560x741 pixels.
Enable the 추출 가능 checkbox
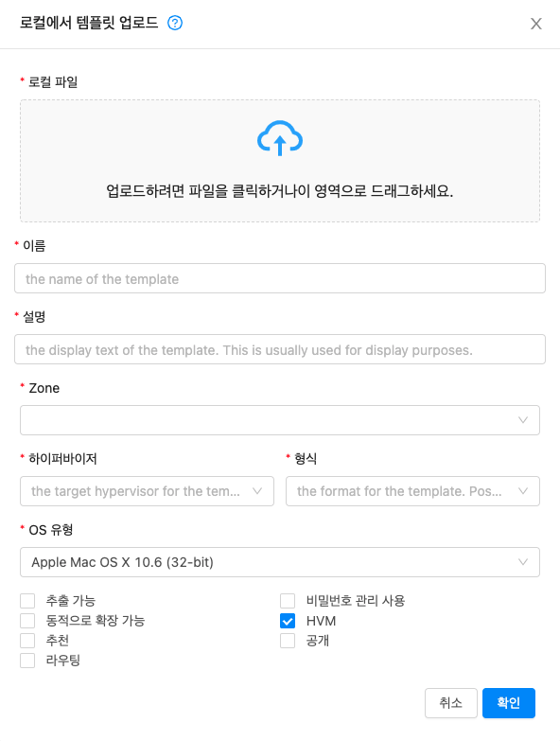[x=27, y=601]
